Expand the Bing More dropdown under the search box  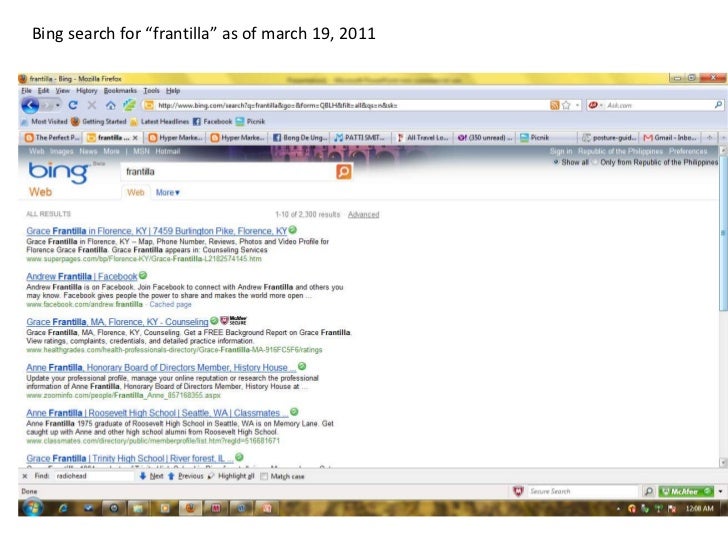168,192
